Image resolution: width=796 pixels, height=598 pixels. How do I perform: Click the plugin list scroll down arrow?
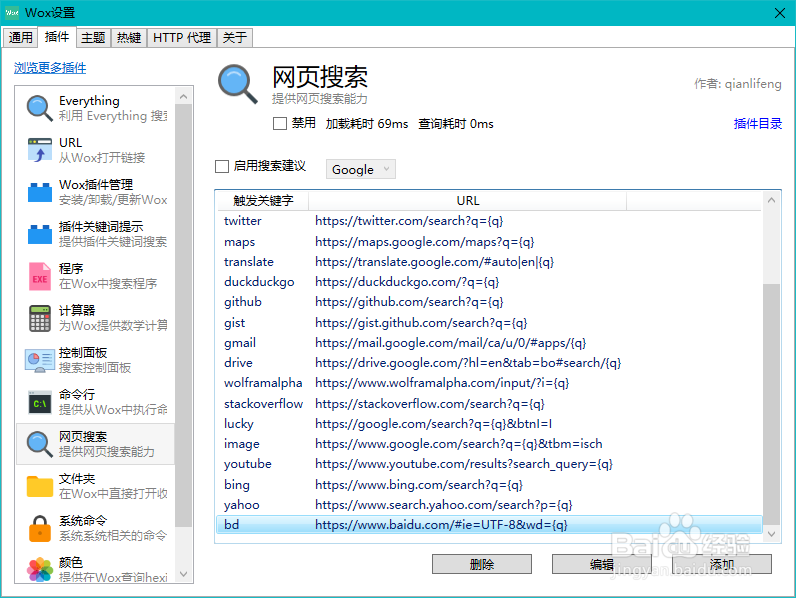pyautogui.click(x=184, y=574)
